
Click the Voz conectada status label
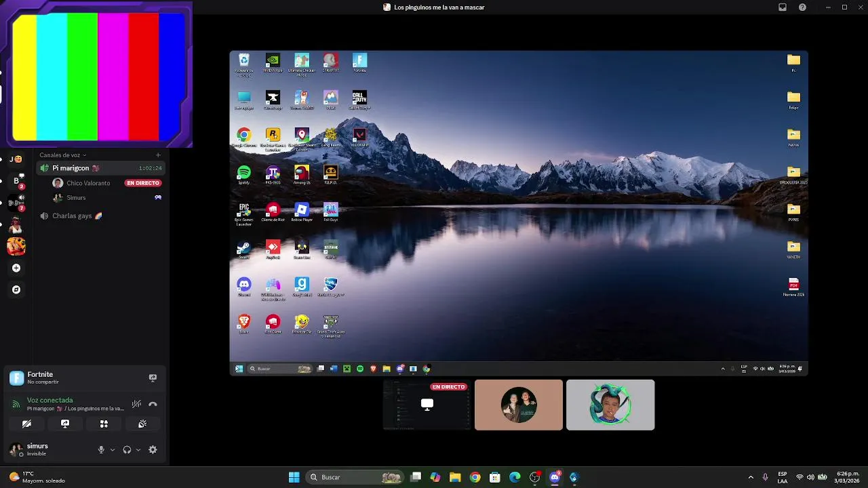point(50,400)
